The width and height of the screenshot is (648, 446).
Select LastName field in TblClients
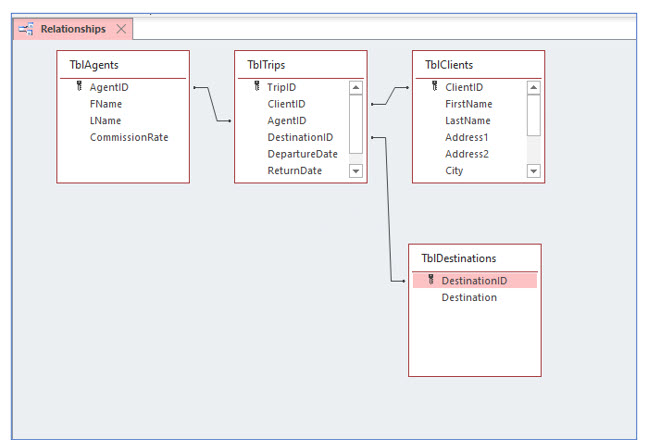click(x=468, y=121)
